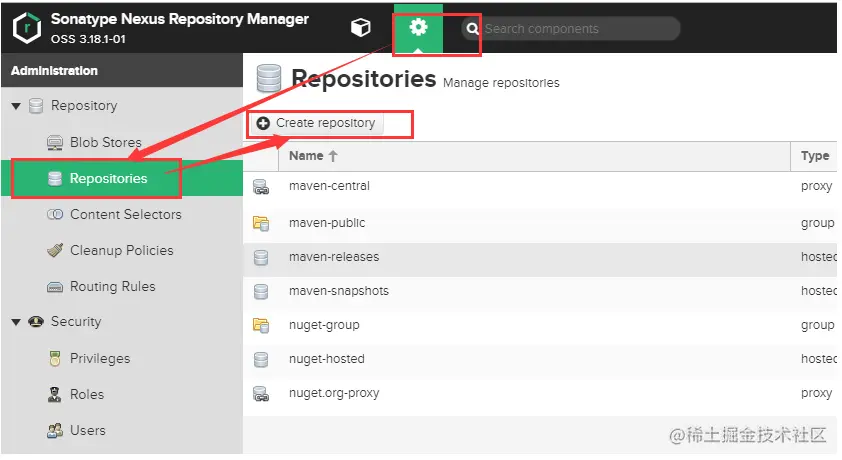Open the maven-snapshots repository

(x=339, y=291)
